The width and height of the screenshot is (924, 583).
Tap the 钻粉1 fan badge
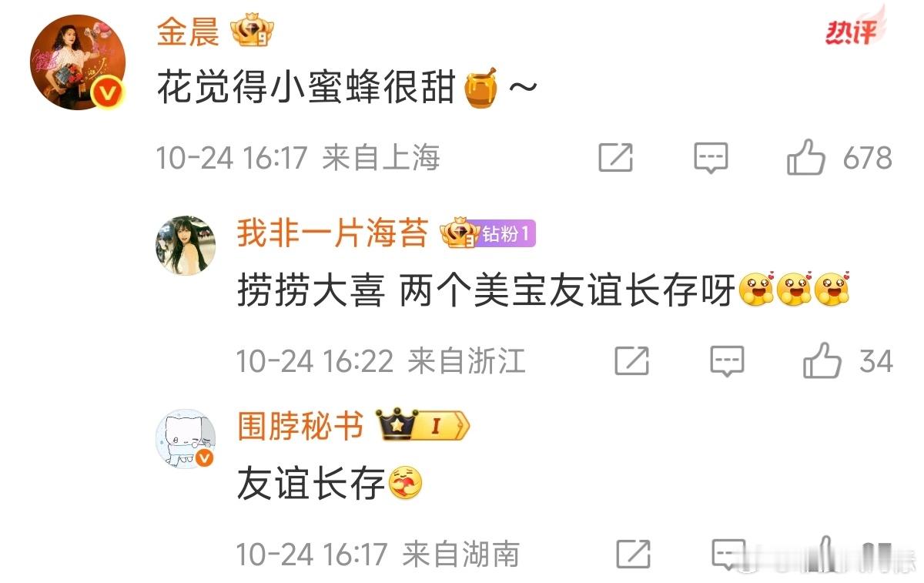(x=505, y=234)
